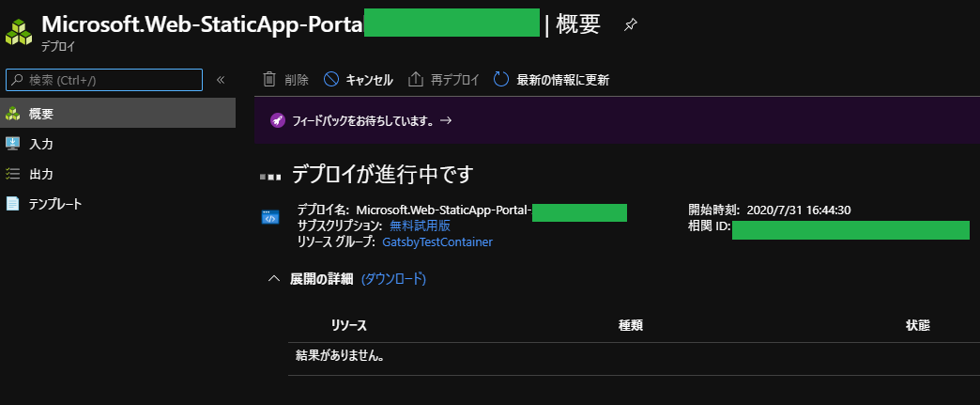Click the 概要 cubes icon in sidebar
980x405 pixels.
(x=12, y=114)
